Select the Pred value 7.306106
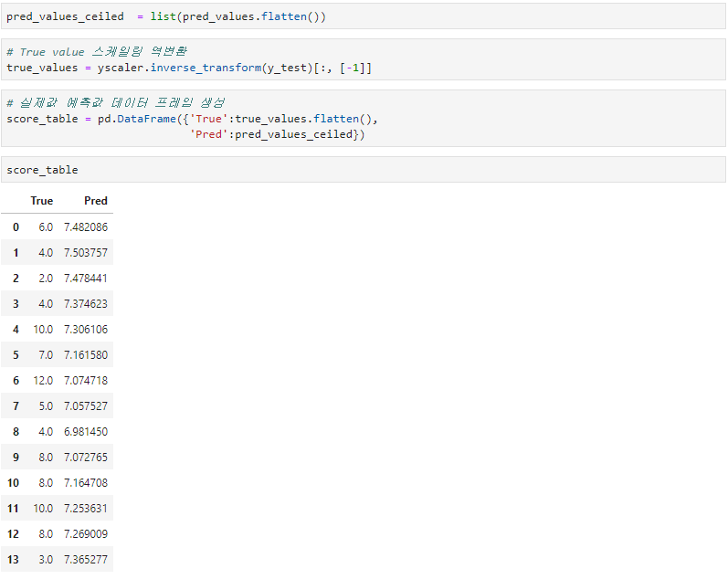Viewport: 728px width, 579px height. (86, 329)
